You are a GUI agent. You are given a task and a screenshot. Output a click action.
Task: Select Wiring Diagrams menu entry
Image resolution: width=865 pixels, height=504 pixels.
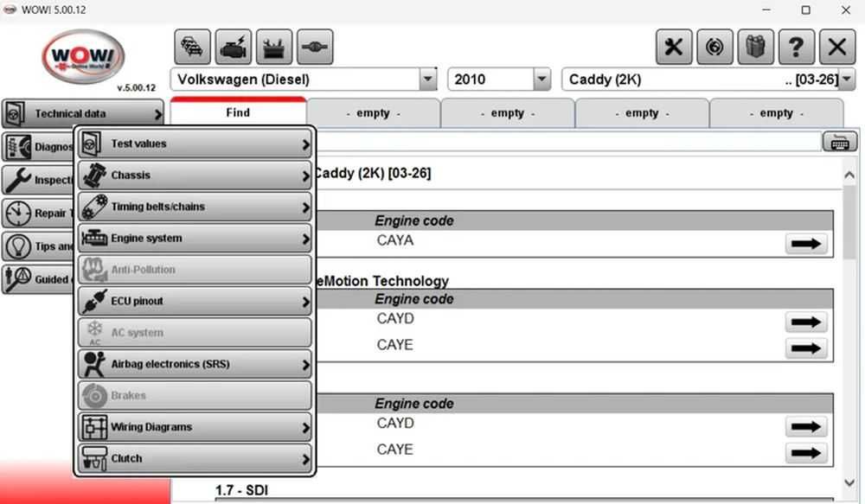194,427
